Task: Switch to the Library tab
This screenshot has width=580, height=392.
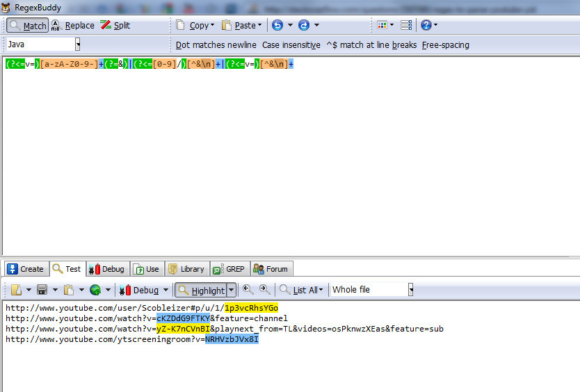Action: 187,269
